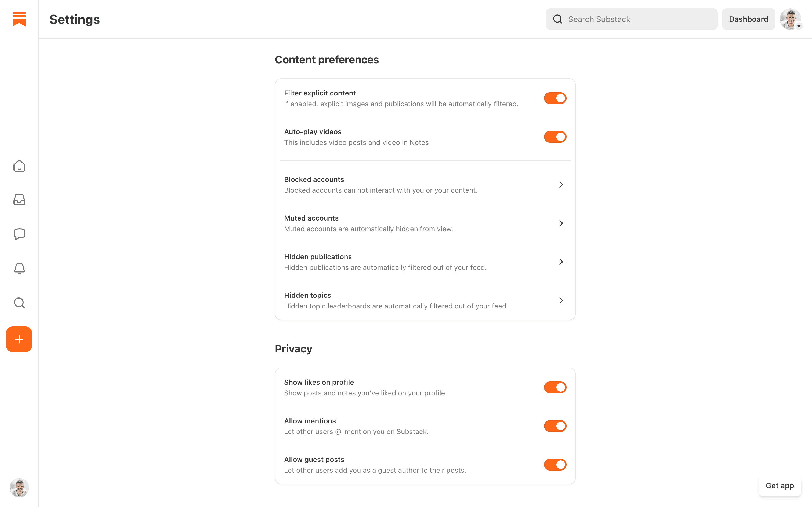The image size is (812, 507).
Task: Click the sidebar Explore search icon
Action: click(x=19, y=303)
